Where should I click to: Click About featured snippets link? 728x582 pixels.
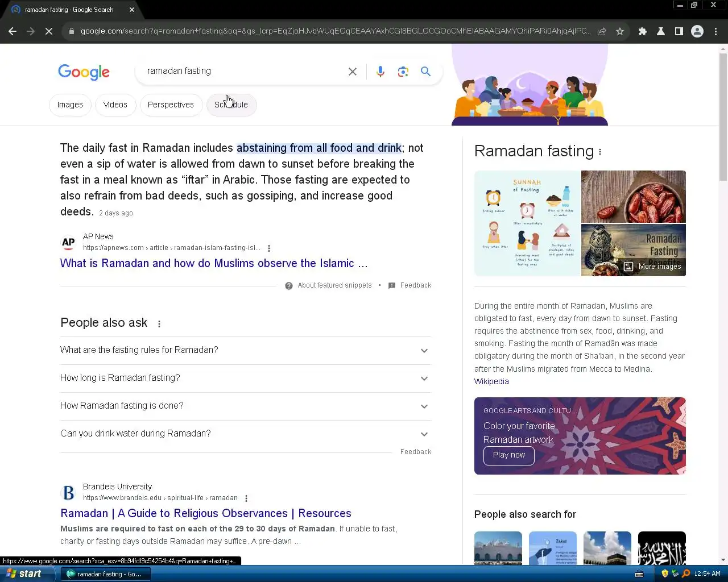[334, 286]
